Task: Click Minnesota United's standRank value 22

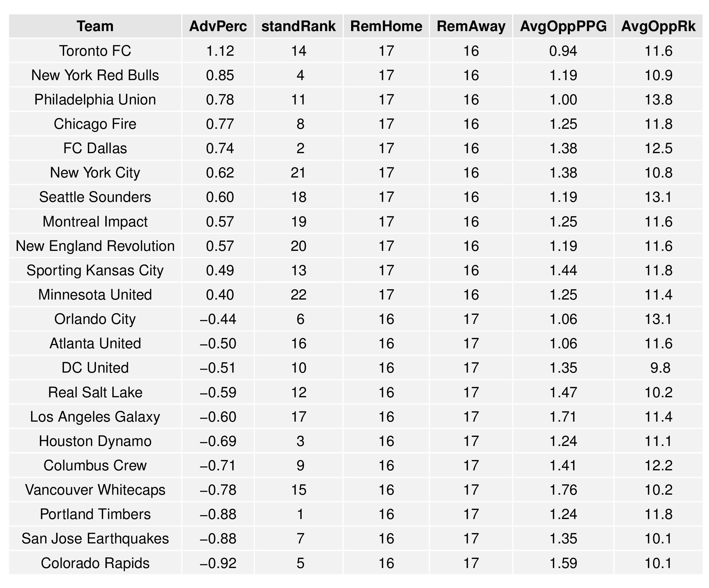Action: coord(298,295)
